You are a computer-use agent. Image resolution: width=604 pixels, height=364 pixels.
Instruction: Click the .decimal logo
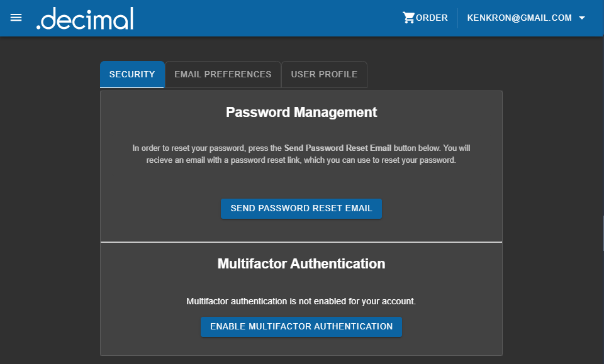click(x=85, y=18)
